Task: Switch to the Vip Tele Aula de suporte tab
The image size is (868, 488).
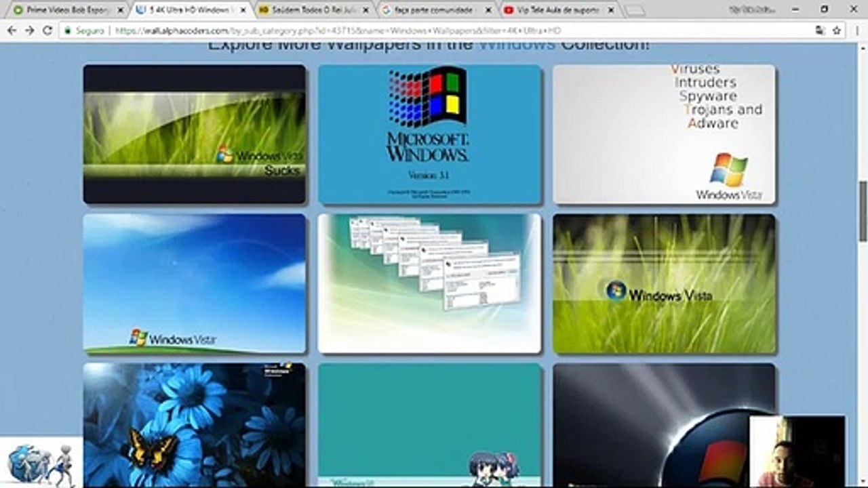Action: pyautogui.click(x=559, y=10)
